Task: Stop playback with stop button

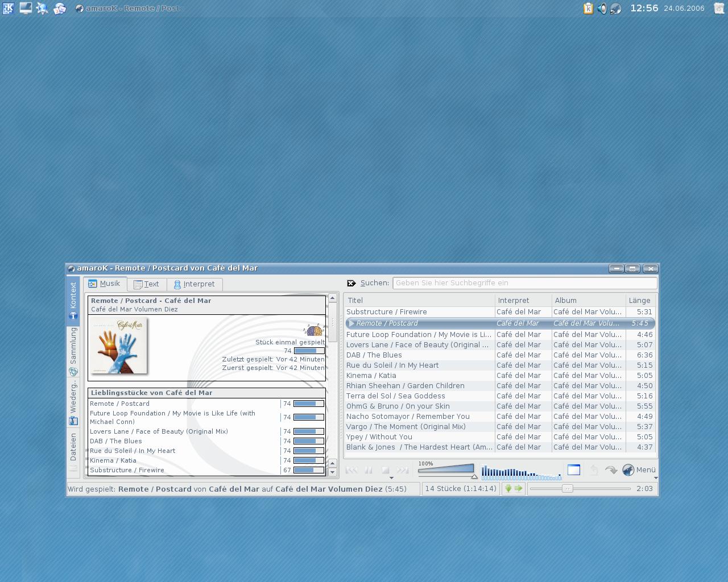Action: coord(386,470)
